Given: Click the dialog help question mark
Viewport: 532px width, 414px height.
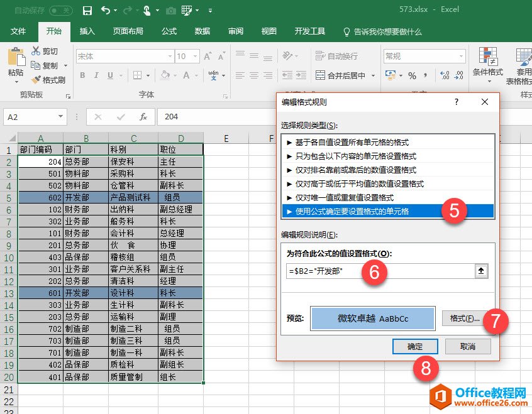Looking at the screenshot, I should tap(457, 102).
